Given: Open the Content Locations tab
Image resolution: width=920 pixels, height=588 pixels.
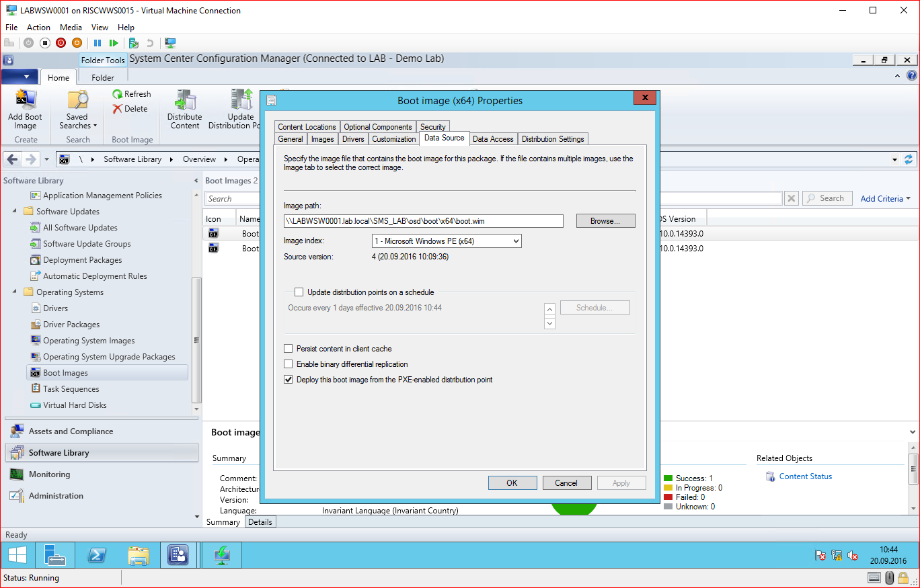Looking at the screenshot, I should pos(307,127).
